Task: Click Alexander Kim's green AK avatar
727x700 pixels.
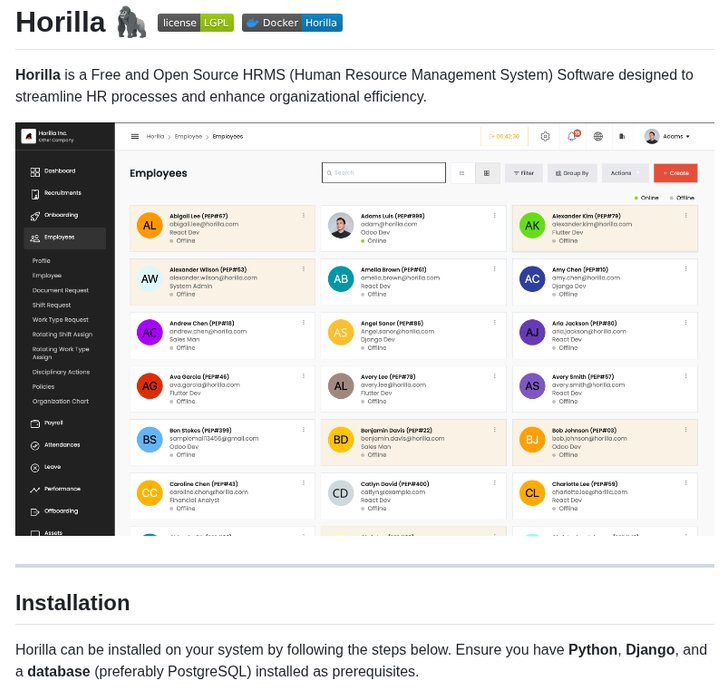Action: pos(532,226)
